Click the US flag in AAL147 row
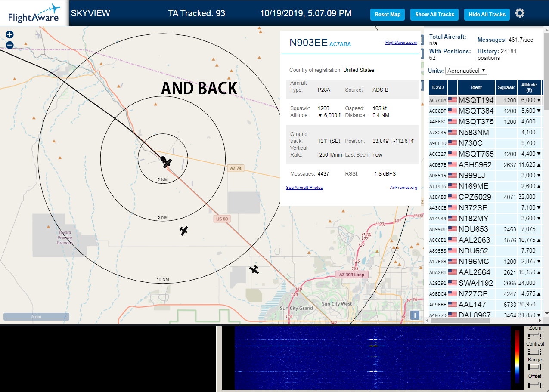 click(x=453, y=304)
